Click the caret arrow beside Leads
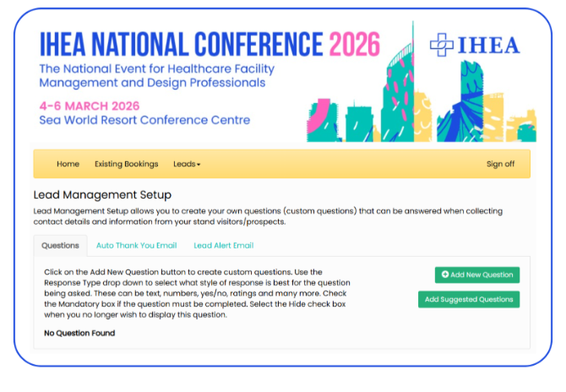The image size is (566, 392). [199, 165]
